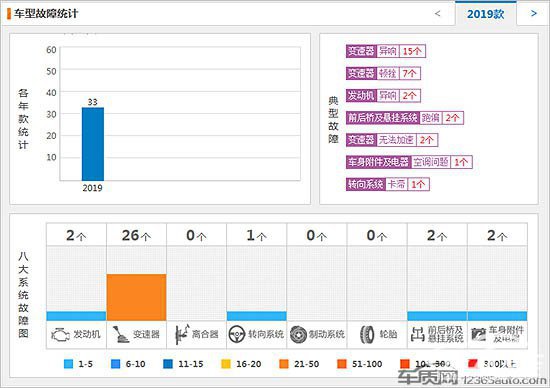This screenshot has height=388, width=550.
Task: Click the next year arrow
Action: pos(534,14)
